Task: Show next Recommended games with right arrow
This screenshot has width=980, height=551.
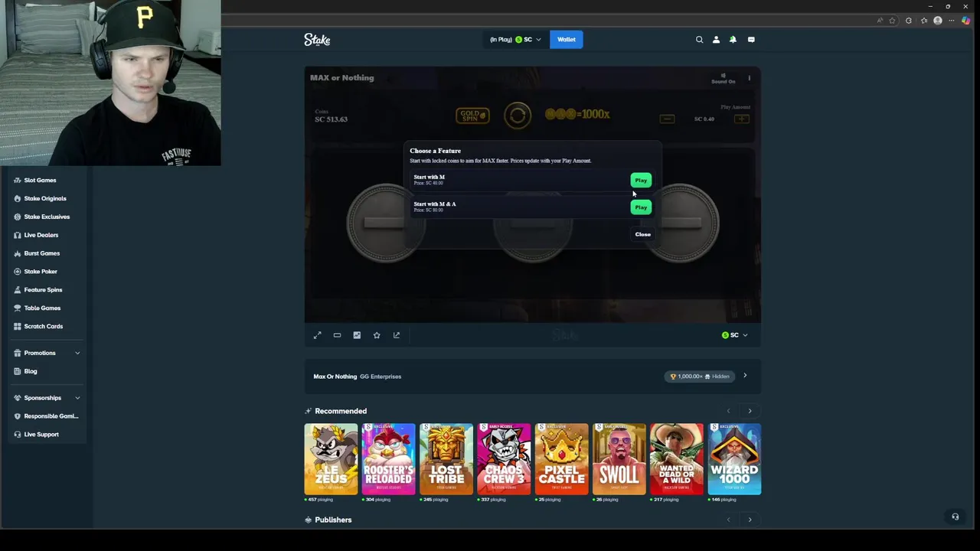Action: pyautogui.click(x=750, y=411)
